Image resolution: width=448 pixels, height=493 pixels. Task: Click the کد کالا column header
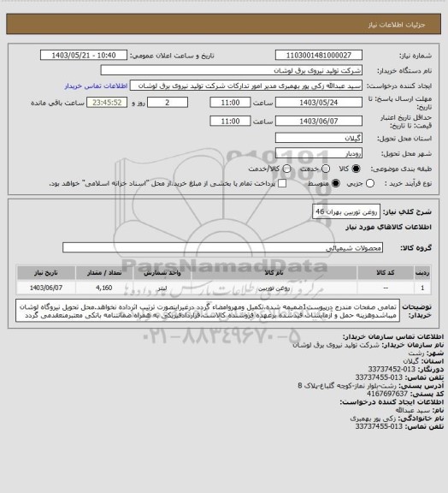(386, 273)
